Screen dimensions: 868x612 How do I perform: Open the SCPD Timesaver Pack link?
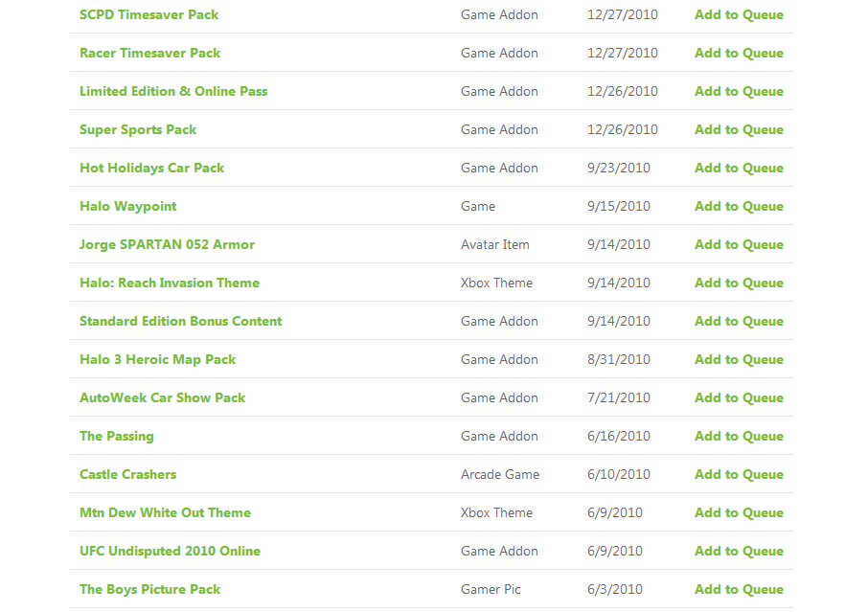pos(148,15)
